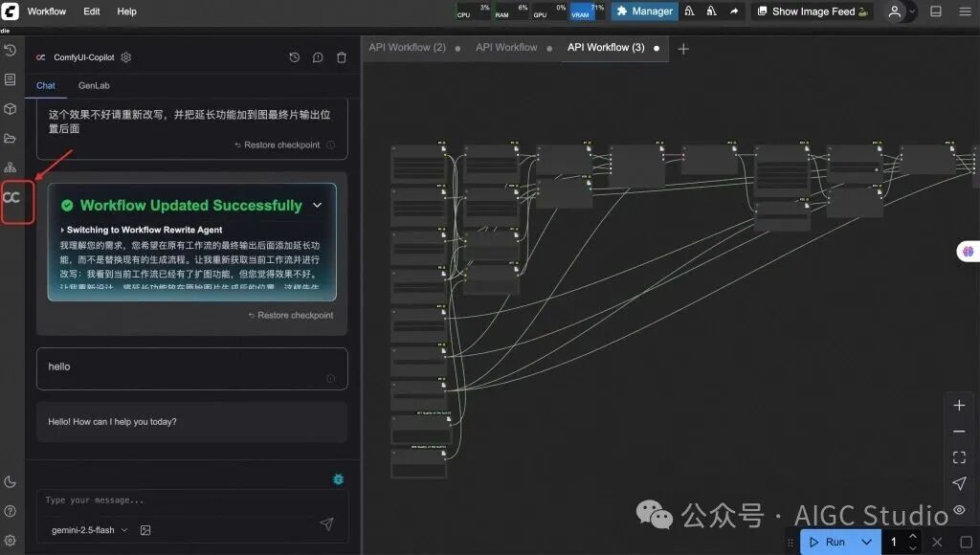Switch to the GenLab tab

(94, 85)
